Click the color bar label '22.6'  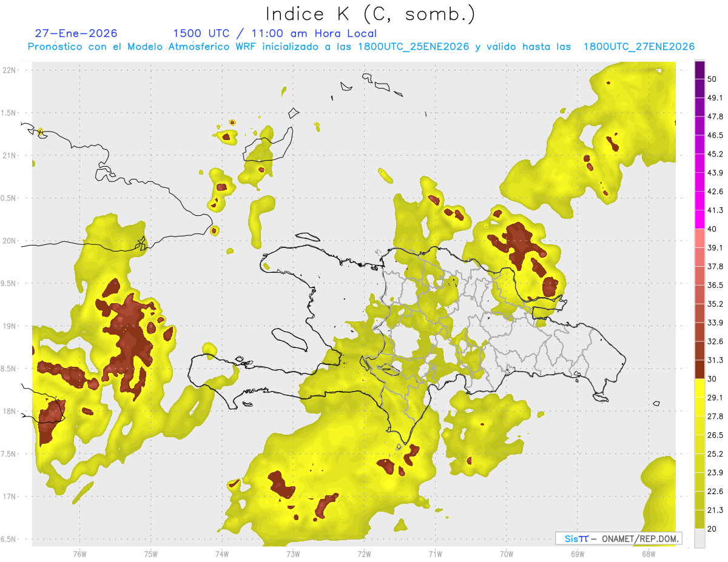(x=715, y=492)
